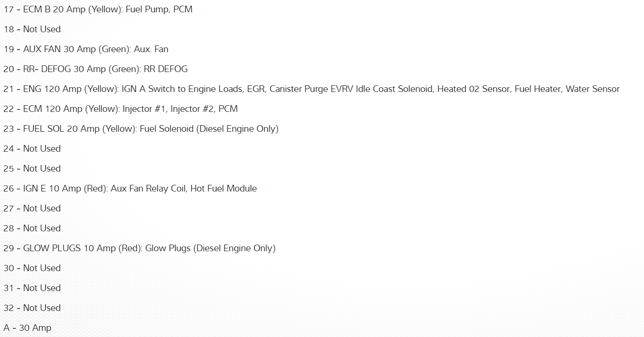The height and width of the screenshot is (337, 644).
Task: Select the line "25 - Not Used"
Action: 32,168
